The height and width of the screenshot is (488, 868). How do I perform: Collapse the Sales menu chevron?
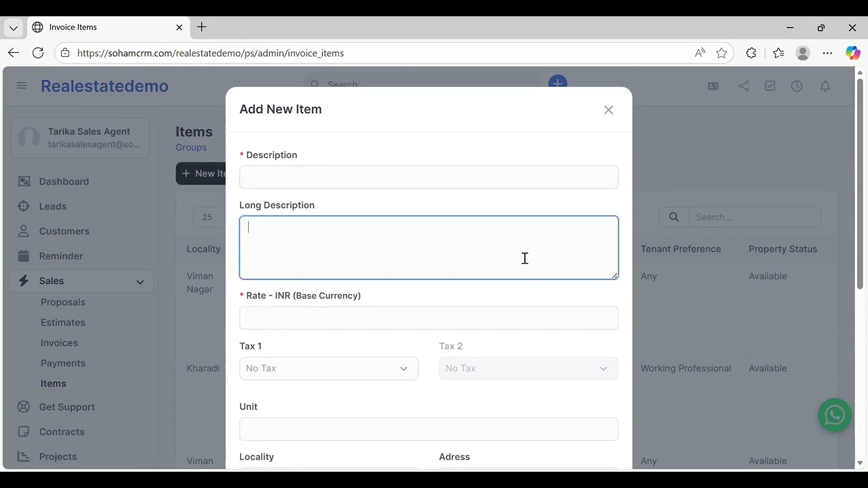140,281
